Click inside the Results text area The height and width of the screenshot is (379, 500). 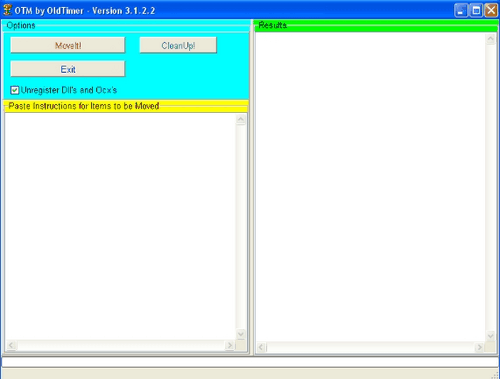(x=370, y=187)
